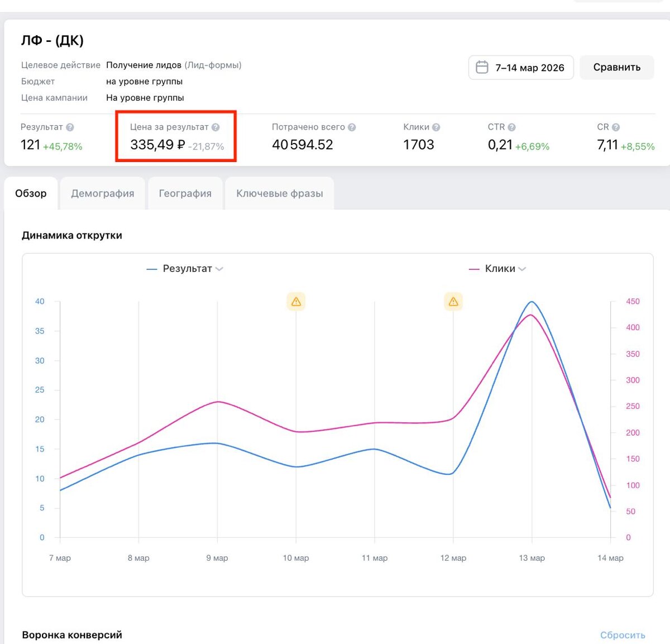Show help tooltip next to Результат metric
670x644 pixels.
click(x=70, y=127)
